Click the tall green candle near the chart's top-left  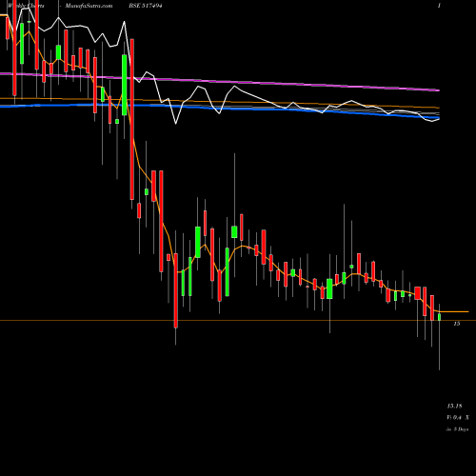(22, 44)
